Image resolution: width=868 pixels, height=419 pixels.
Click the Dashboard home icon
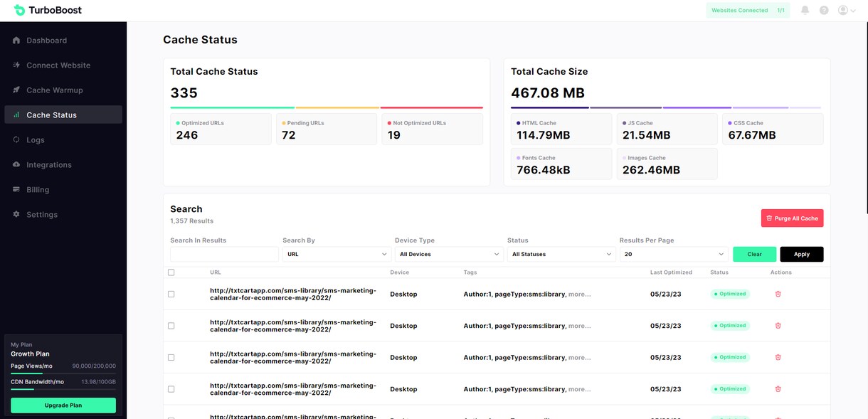coord(16,41)
